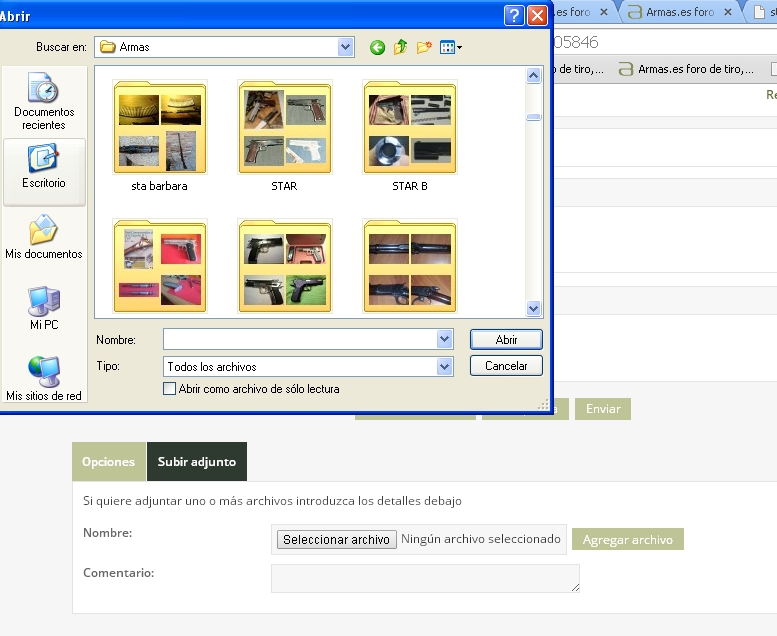Select the Subir adjunto tab
Viewport: 777px width, 636px height.
pos(197,462)
